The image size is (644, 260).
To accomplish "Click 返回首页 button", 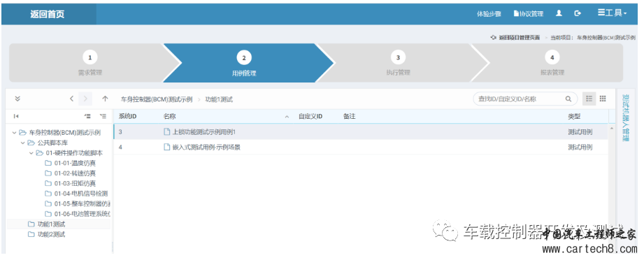I will coord(48,14).
